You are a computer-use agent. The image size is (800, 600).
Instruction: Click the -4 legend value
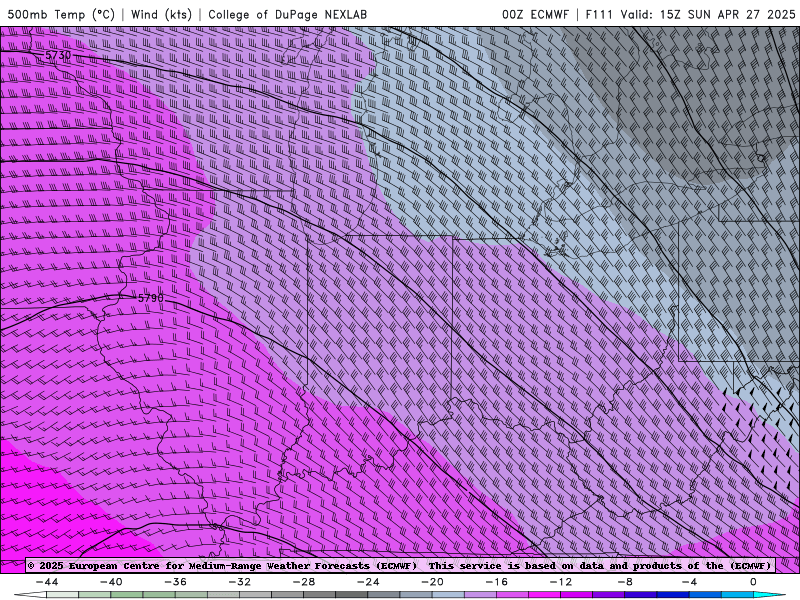coord(689,582)
